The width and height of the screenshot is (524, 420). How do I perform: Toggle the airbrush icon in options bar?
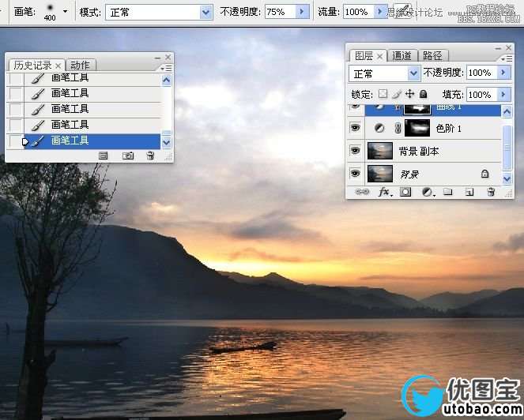(x=402, y=12)
